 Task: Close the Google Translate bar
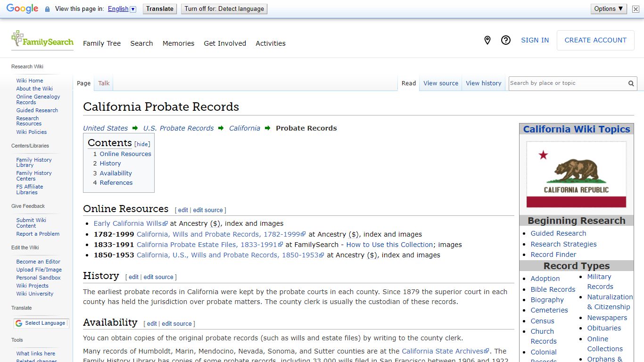pyautogui.click(x=636, y=9)
